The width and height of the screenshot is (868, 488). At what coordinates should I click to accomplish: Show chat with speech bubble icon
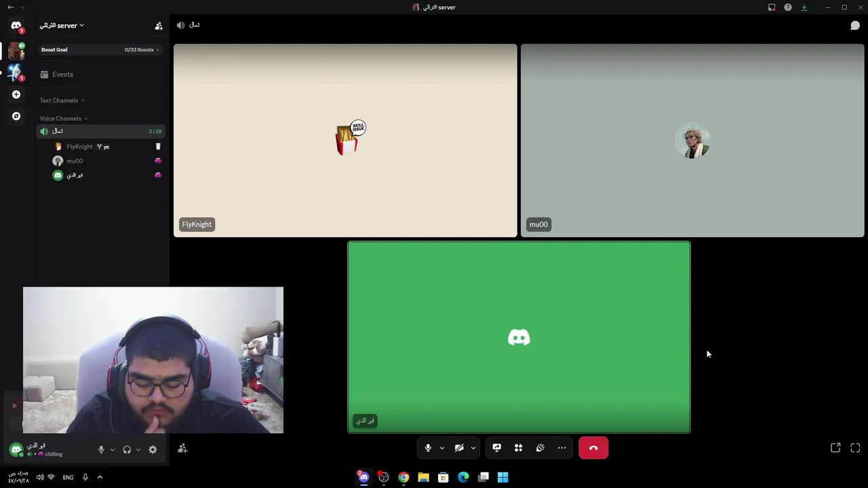(x=855, y=26)
